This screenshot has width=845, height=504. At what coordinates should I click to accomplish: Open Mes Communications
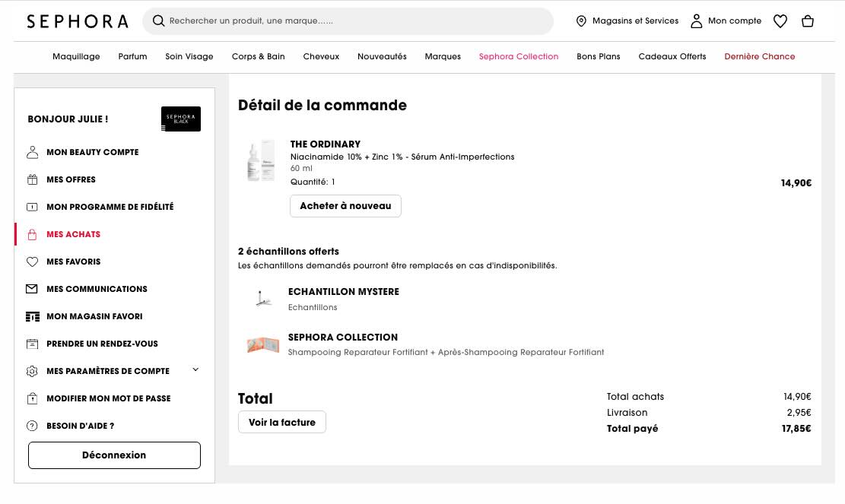pos(97,289)
